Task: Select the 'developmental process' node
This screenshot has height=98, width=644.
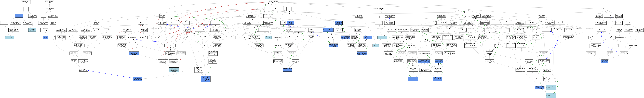Action: pos(380,9)
